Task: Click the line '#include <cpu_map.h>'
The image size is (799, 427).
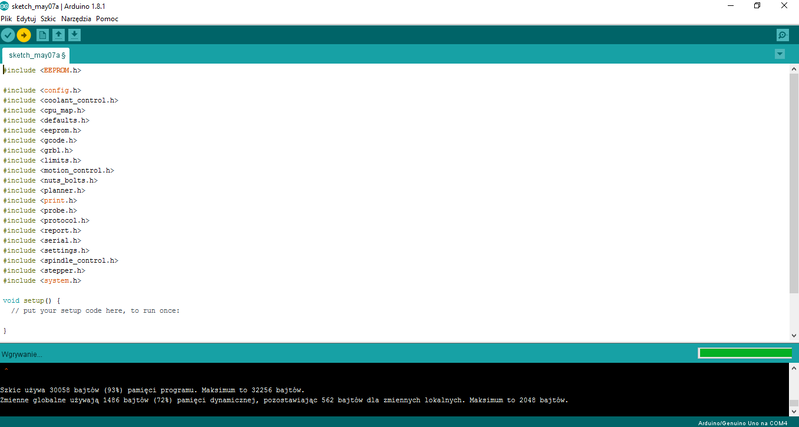Action: click(x=44, y=110)
